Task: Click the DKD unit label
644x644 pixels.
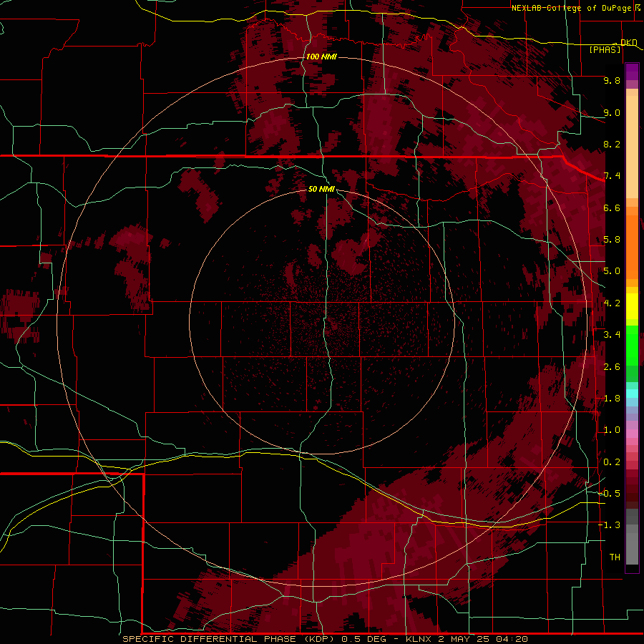Action: [628, 42]
